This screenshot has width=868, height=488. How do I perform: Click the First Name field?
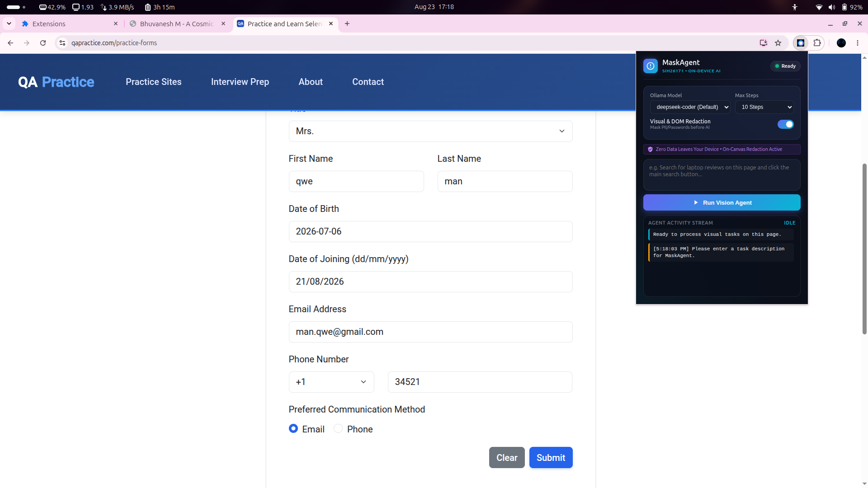(x=356, y=181)
